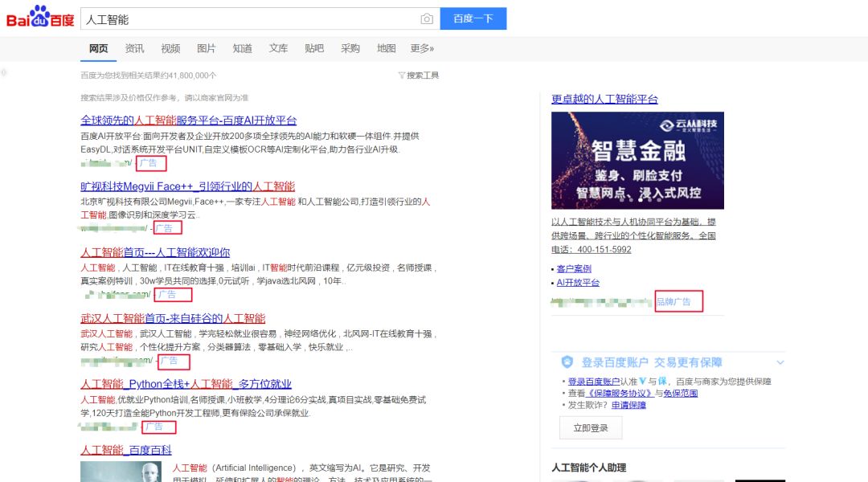The width and height of the screenshot is (868, 482).
Task: Open the 图片 search tab
Action: pyautogui.click(x=206, y=48)
